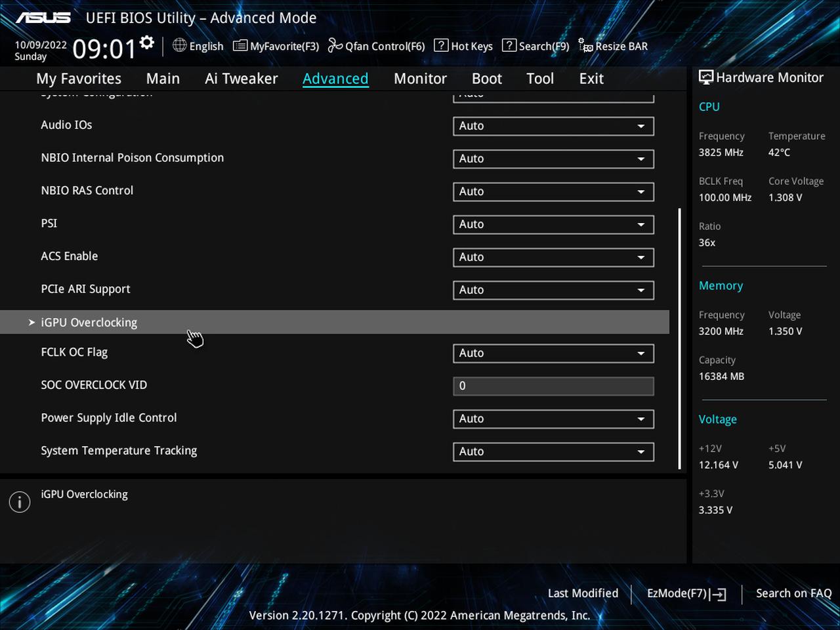Click the SOC OVERCLOCK VID input field
This screenshot has height=630, width=840.
click(553, 386)
